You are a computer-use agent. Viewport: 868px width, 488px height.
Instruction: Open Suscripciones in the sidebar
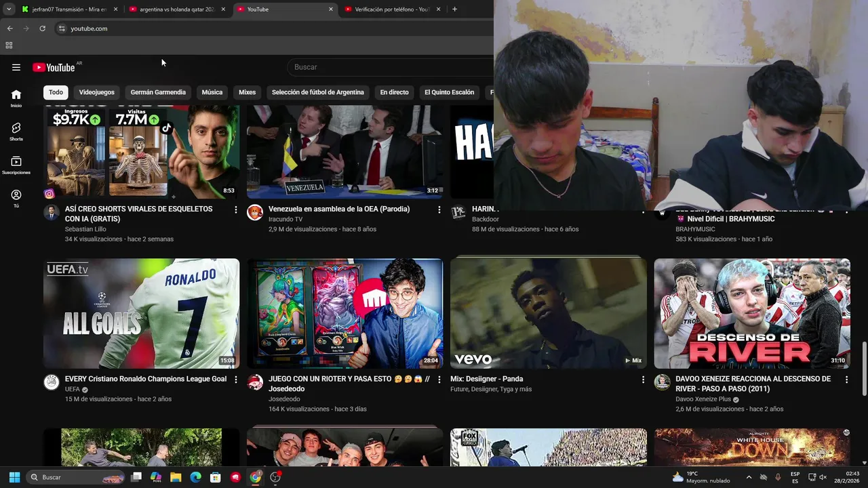click(16, 165)
